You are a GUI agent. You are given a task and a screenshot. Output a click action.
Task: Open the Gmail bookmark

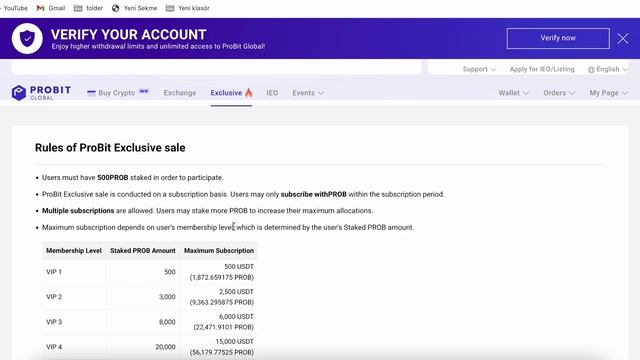(x=51, y=8)
